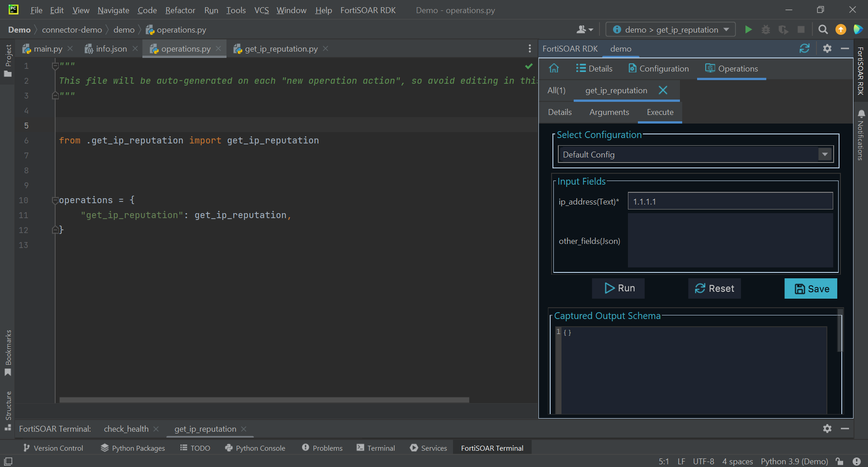The height and width of the screenshot is (467, 868).
Task: Click the Save button
Action: click(x=811, y=289)
